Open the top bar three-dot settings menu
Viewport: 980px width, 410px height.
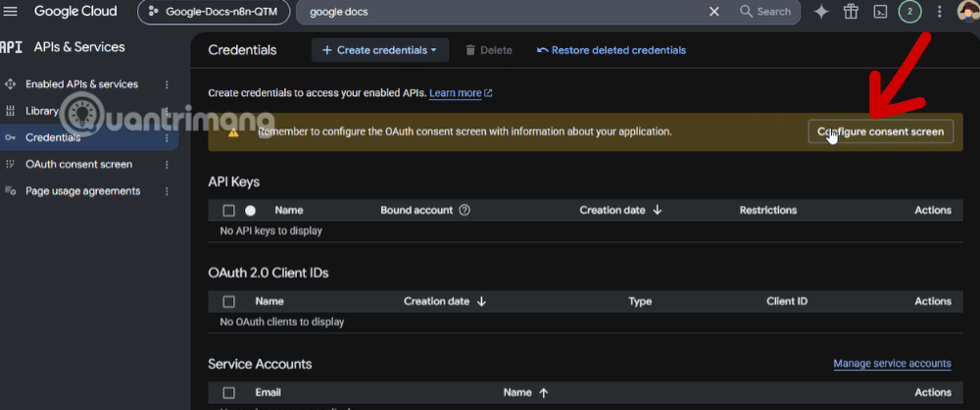(939, 11)
